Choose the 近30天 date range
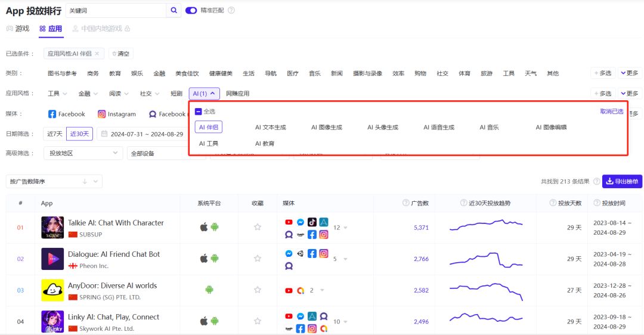644x335 pixels. pyautogui.click(x=79, y=134)
